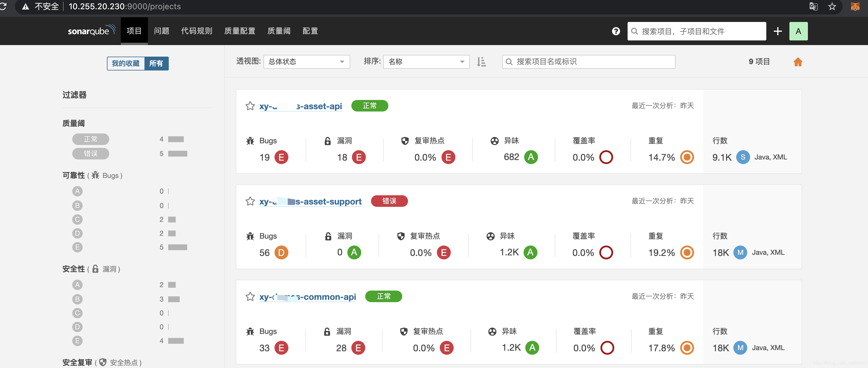This screenshot has height=368, width=868.
Task: Open the 问题 nav tab
Action: pos(162,31)
